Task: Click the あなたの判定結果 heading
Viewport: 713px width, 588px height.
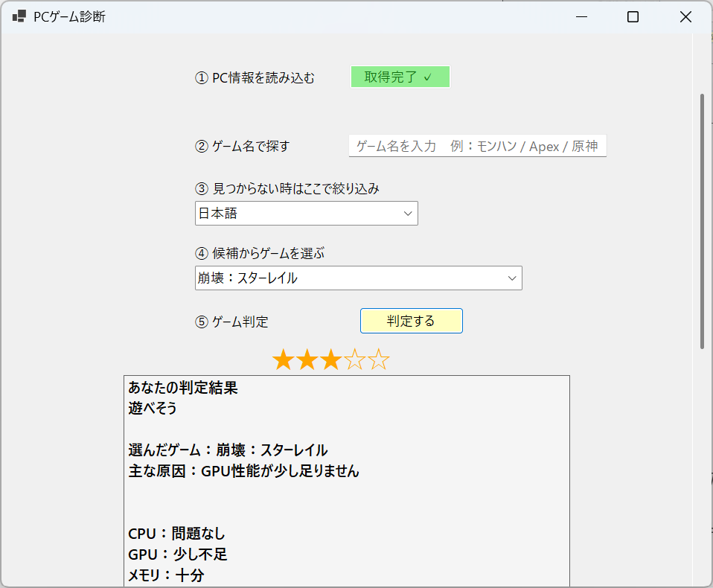Action: point(183,388)
